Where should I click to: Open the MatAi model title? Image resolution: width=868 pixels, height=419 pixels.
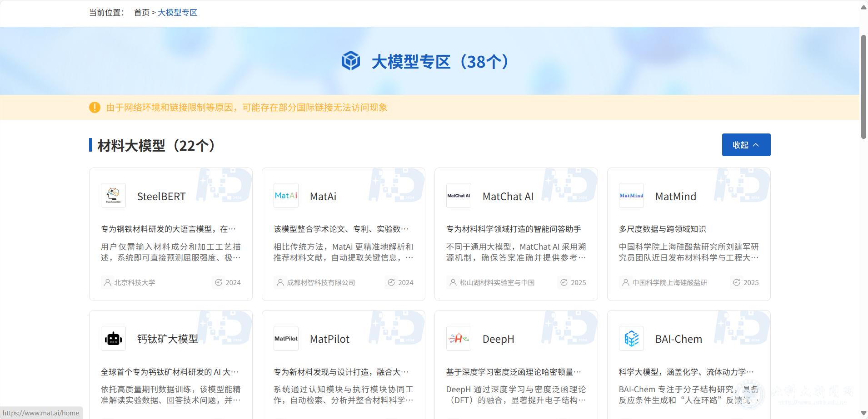point(323,197)
